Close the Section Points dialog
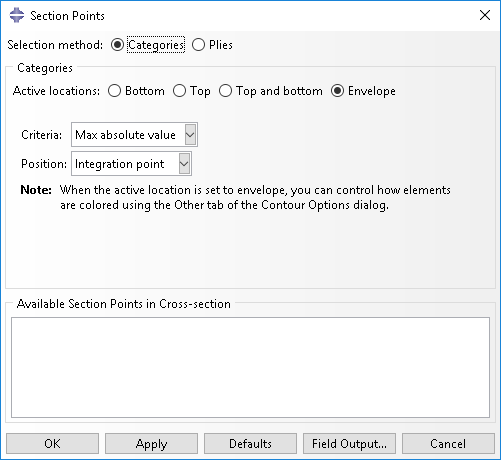Image resolution: width=501 pixels, height=460 pixels. point(485,15)
